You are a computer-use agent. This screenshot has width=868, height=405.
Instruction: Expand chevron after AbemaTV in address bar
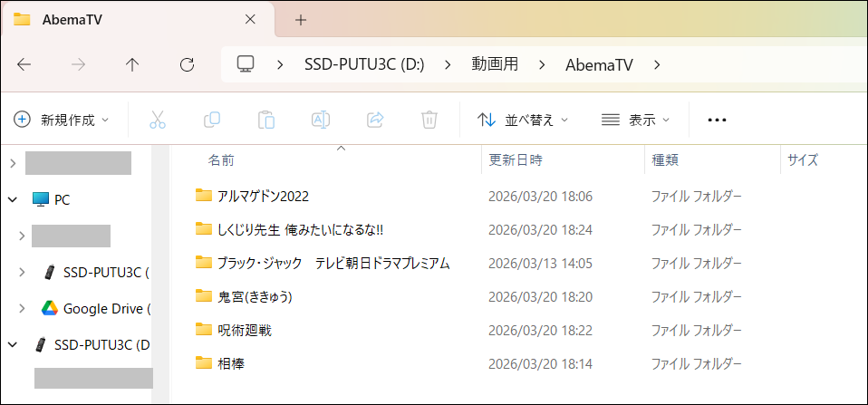tap(657, 64)
